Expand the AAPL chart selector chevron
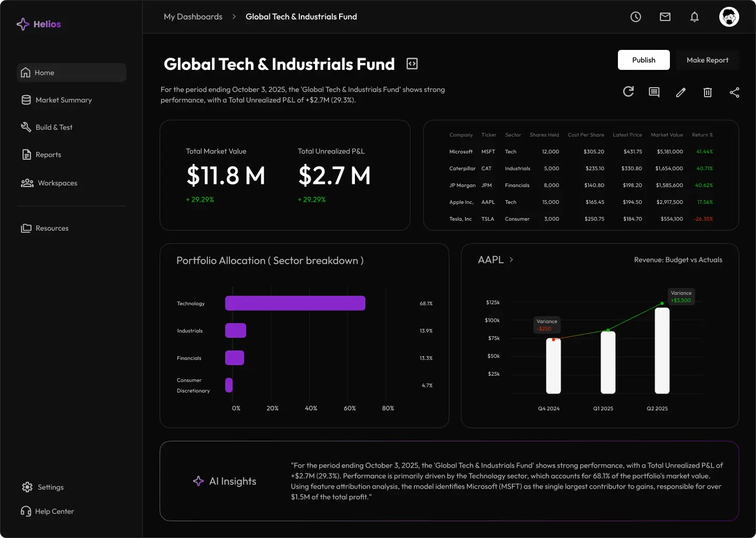 pyautogui.click(x=511, y=260)
